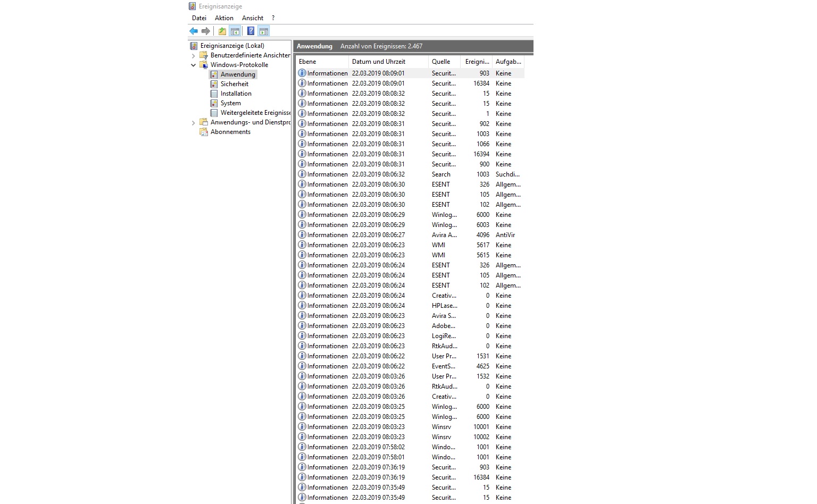Expand the Benutzerdefinierte Ansichten node arrow
The height and width of the screenshot is (504, 817).
click(x=194, y=55)
